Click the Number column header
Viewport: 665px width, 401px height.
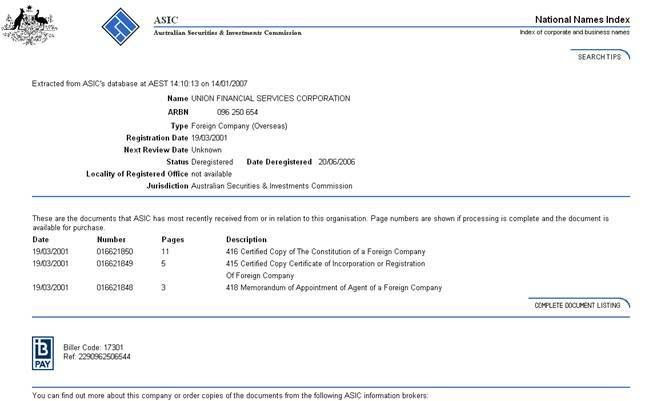point(111,239)
